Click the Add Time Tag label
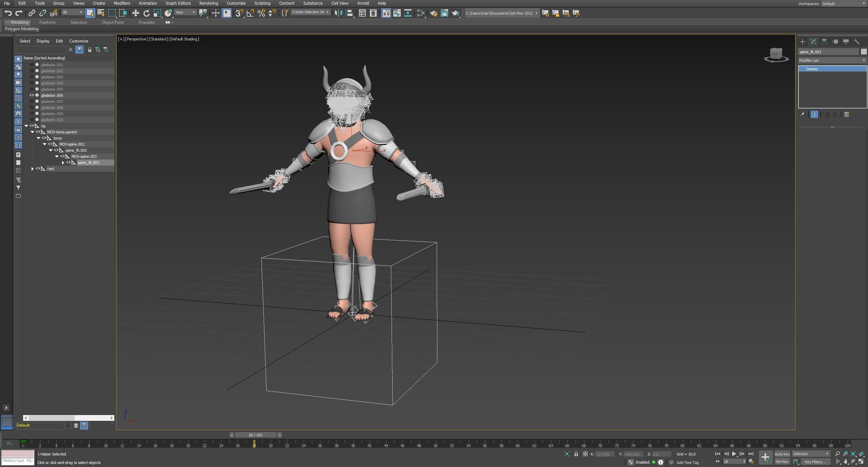 coord(687,463)
